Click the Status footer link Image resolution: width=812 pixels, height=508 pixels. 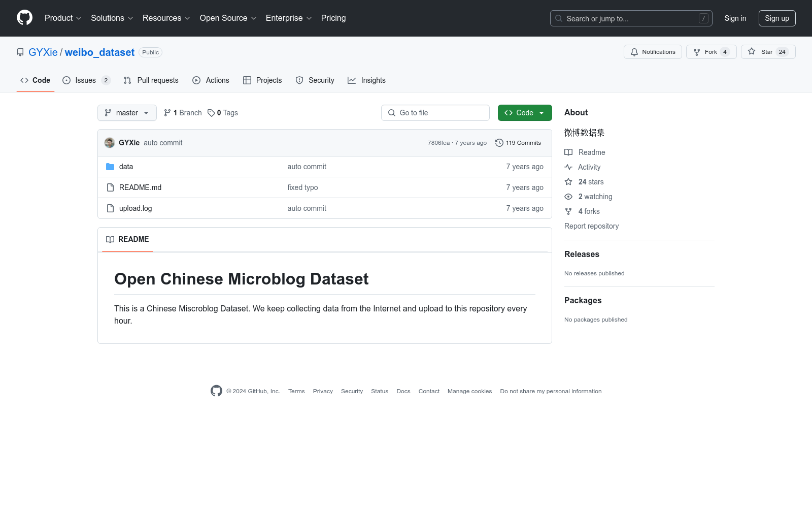tap(380, 391)
